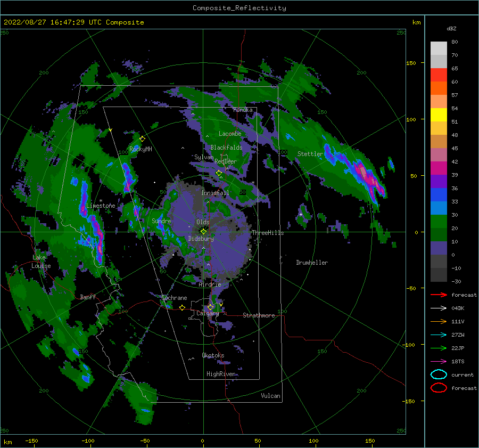479x448 pixels.
Task: Click the Vulcan town label
Action: (x=270, y=396)
